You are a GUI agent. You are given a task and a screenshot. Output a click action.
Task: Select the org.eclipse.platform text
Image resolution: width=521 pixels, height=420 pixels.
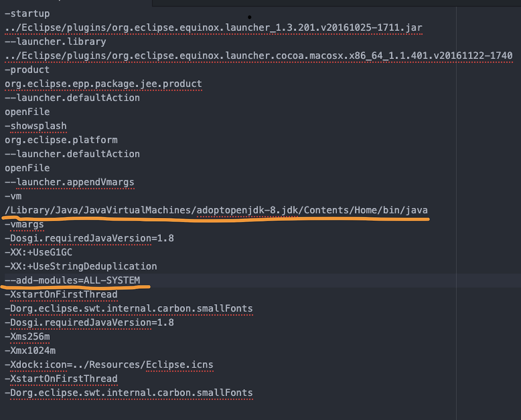click(x=61, y=139)
